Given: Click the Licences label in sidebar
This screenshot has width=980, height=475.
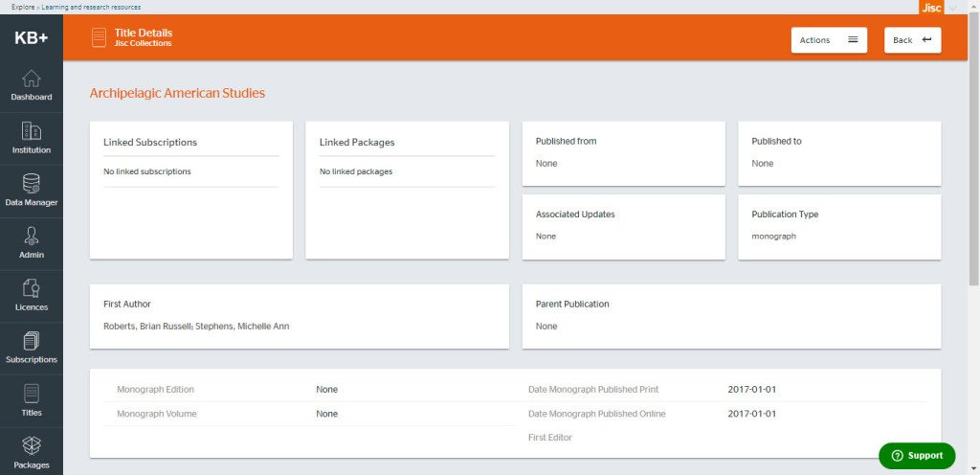Looking at the screenshot, I should tap(32, 307).
